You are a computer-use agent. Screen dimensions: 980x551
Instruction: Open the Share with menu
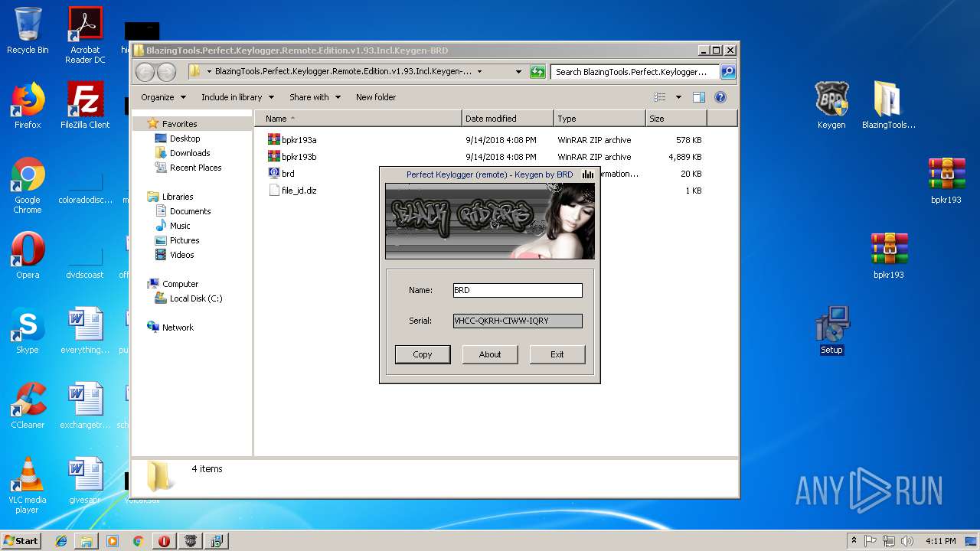(315, 97)
